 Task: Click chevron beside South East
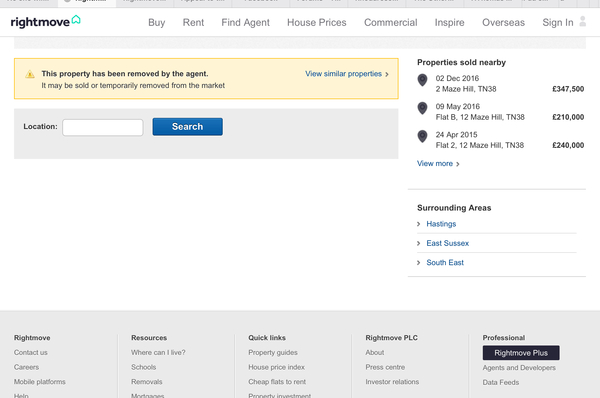tap(418, 263)
